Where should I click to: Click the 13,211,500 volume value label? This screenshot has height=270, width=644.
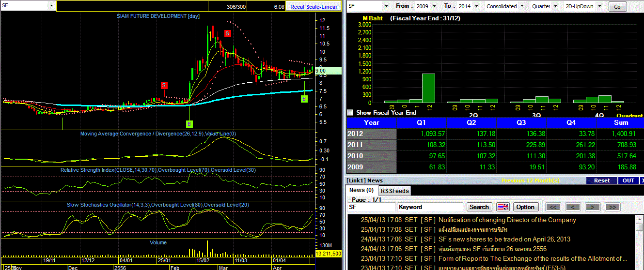[x=329, y=254]
